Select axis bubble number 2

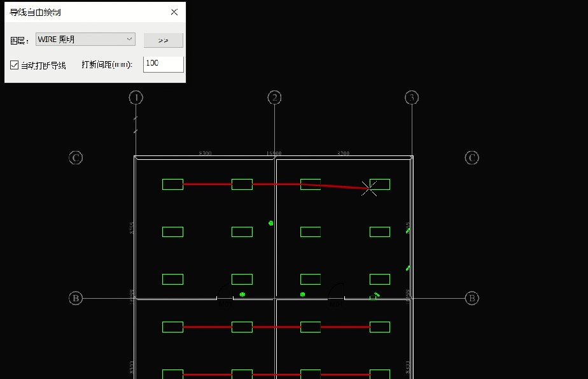(274, 97)
